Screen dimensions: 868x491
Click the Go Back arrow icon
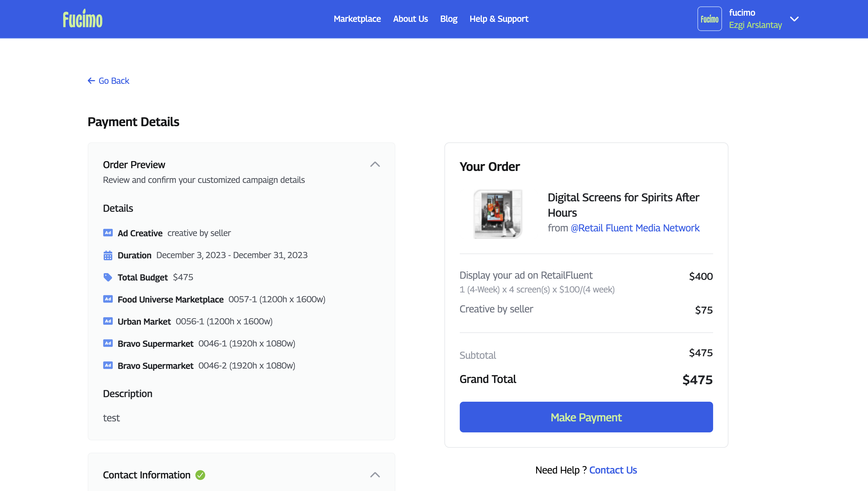91,81
